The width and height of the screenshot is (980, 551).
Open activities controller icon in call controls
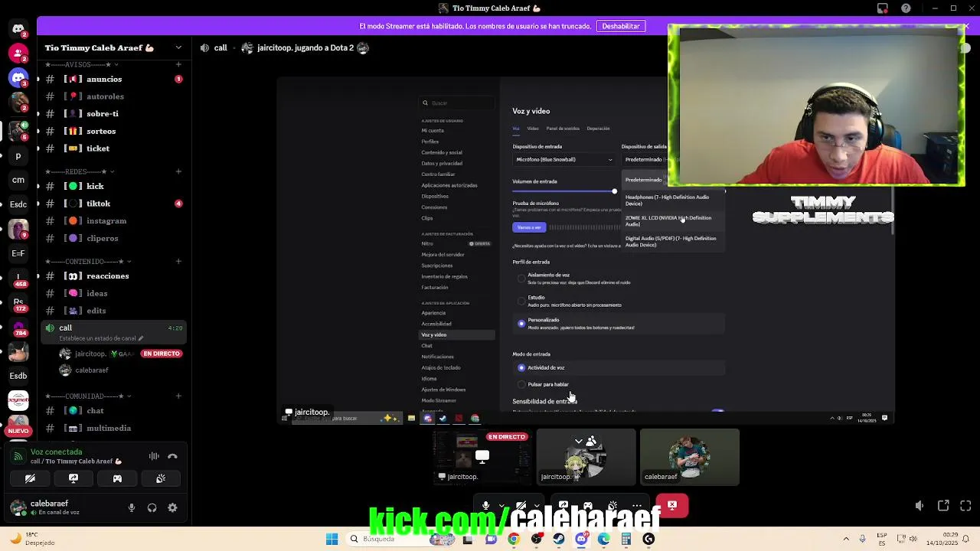coord(588,505)
